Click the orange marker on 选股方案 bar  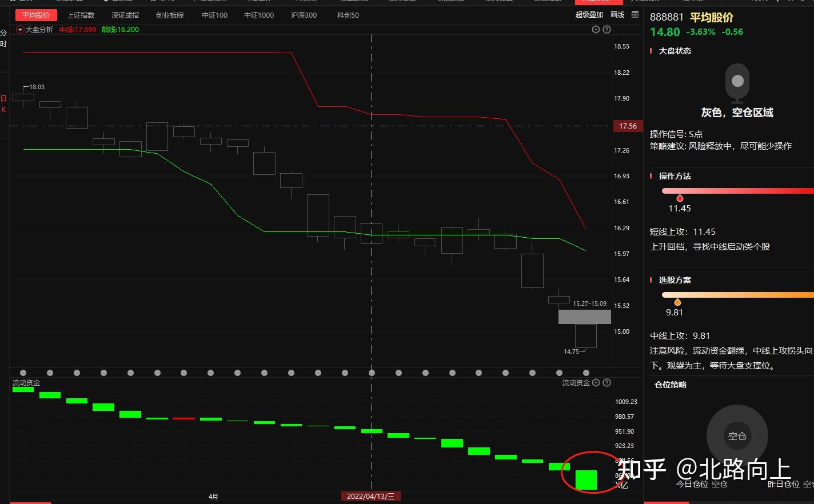click(677, 302)
